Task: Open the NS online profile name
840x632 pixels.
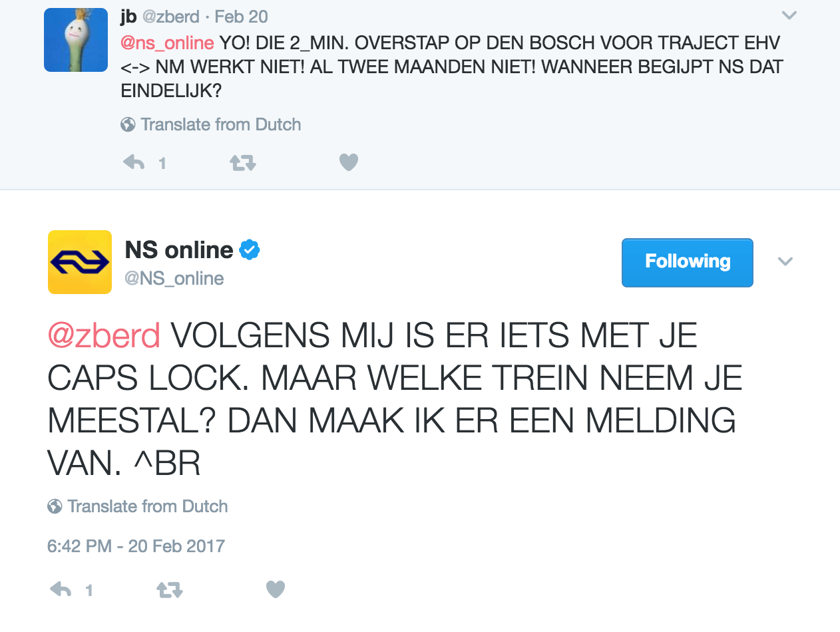Action: pos(179,250)
